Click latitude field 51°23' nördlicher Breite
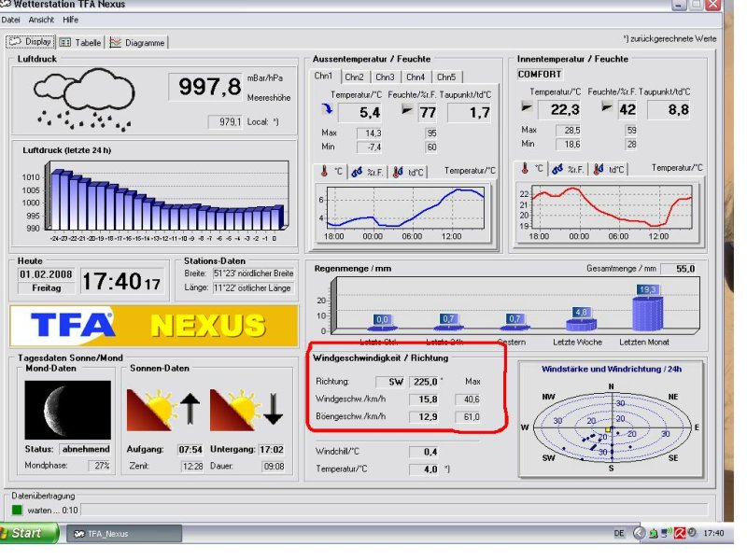The width and height of the screenshot is (747, 560). (253, 273)
